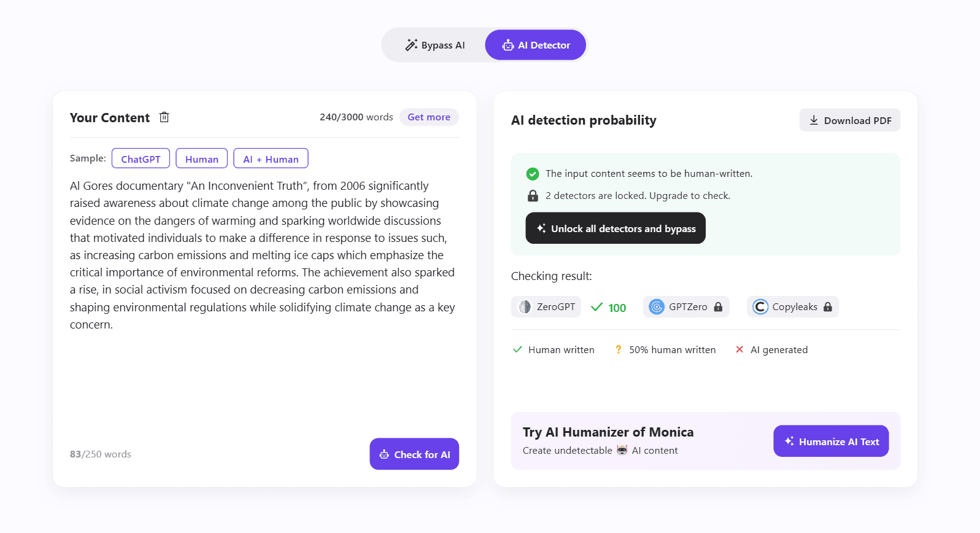Select the AI Detector tab
Image resolution: width=980 pixels, height=533 pixels.
pyautogui.click(x=536, y=45)
